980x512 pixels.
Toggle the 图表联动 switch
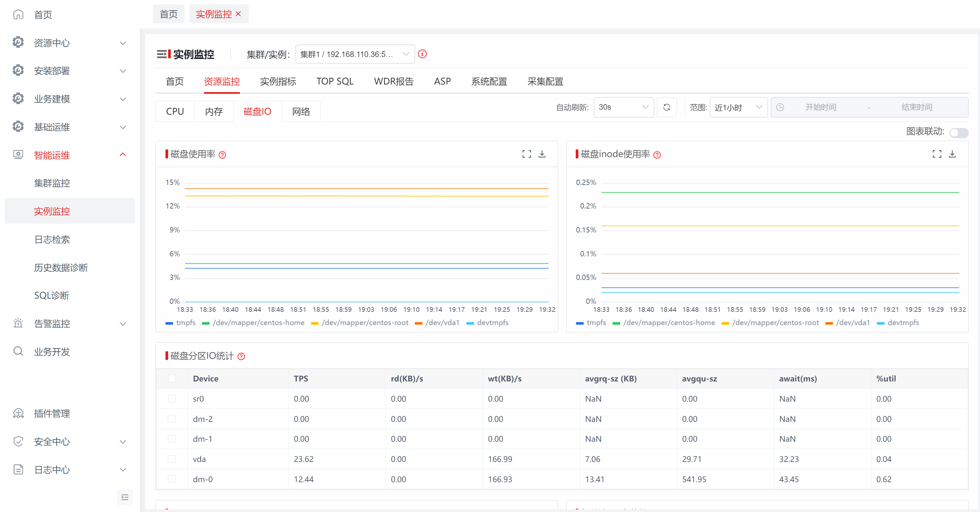[959, 133]
